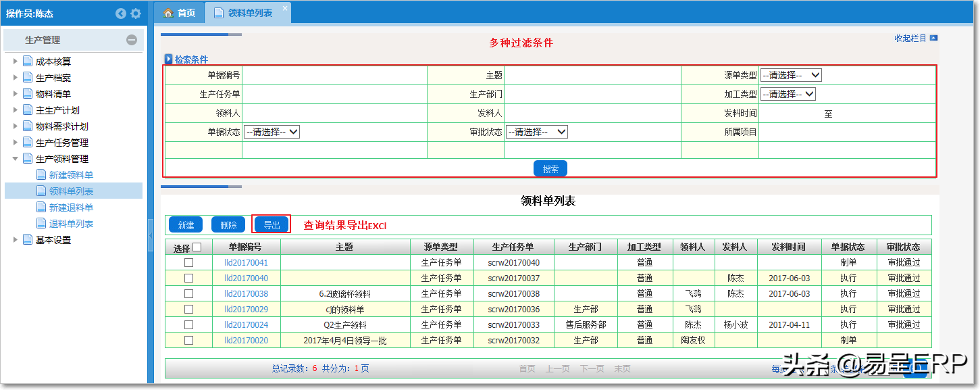Click the 收起栏目 collapse icon

[x=933, y=39]
